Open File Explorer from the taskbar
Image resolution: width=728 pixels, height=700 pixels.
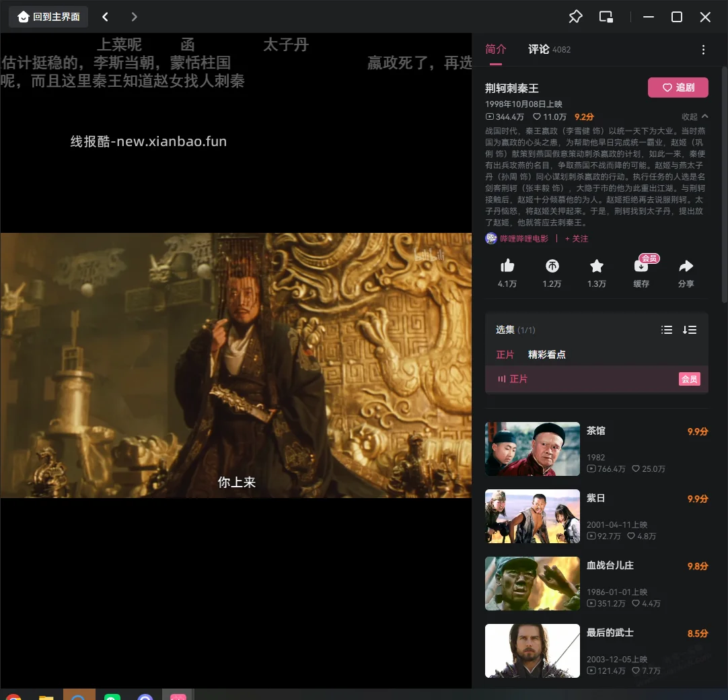[x=46, y=697]
